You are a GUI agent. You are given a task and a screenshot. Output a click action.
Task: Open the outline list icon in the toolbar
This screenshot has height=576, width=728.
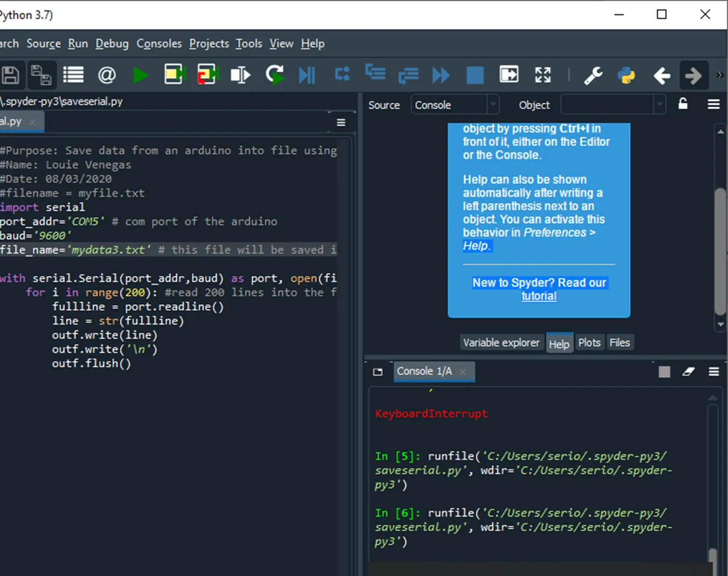[73, 75]
